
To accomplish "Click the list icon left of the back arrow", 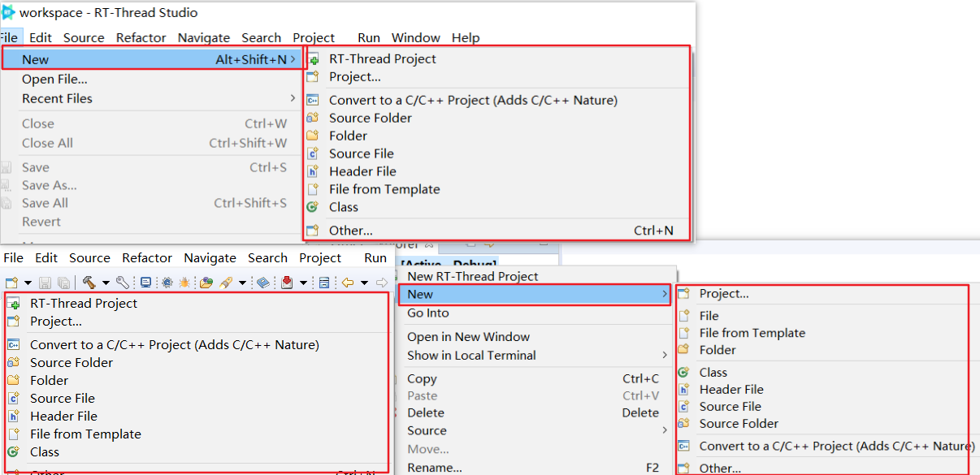I will coord(324,283).
